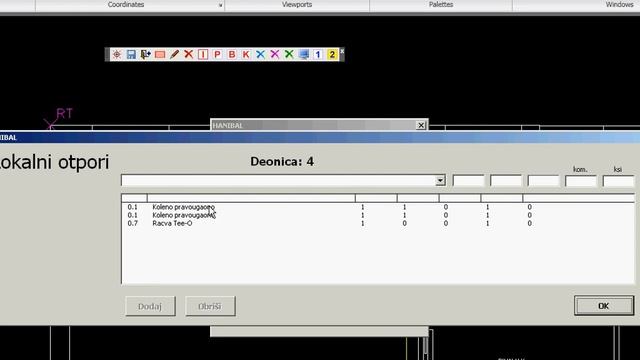Viewport: 640px width, 360px height.
Task: Select the pencil edit icon
Action: (174, 54)
